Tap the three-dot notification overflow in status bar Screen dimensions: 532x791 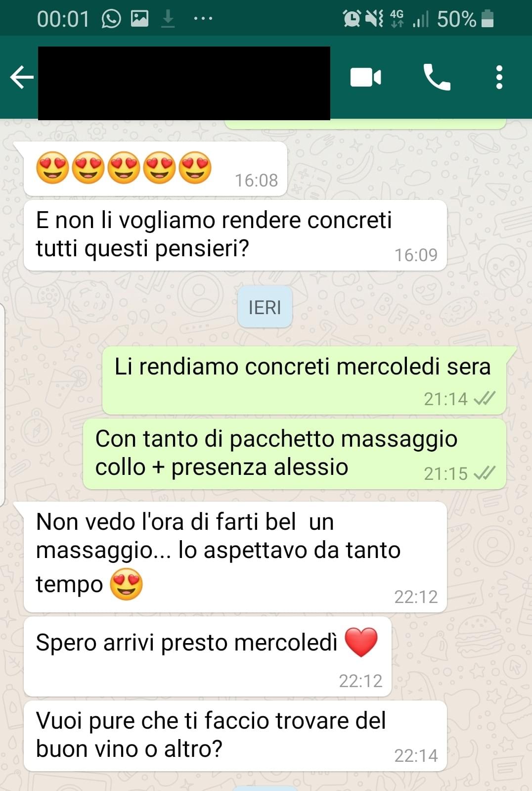pyautogui.click(x=203, y=19)
